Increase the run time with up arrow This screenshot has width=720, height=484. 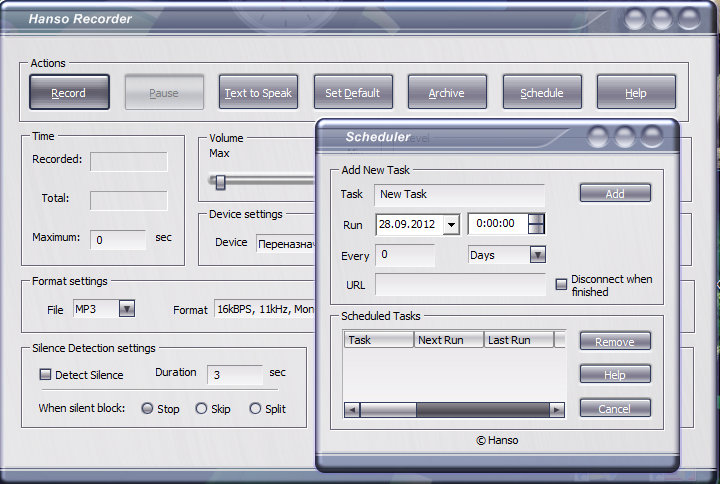click(536, 218)
